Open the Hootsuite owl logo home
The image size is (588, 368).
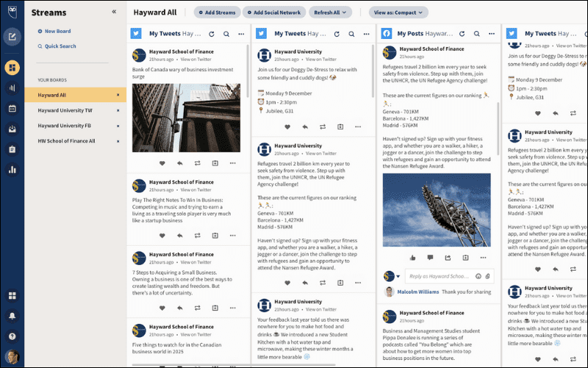[12, 12]
